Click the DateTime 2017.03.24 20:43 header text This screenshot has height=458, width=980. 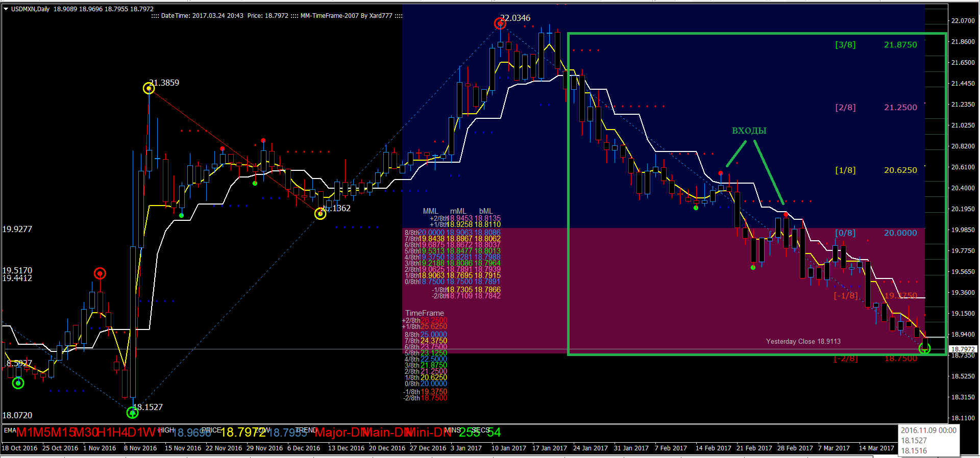pos(197,16)
